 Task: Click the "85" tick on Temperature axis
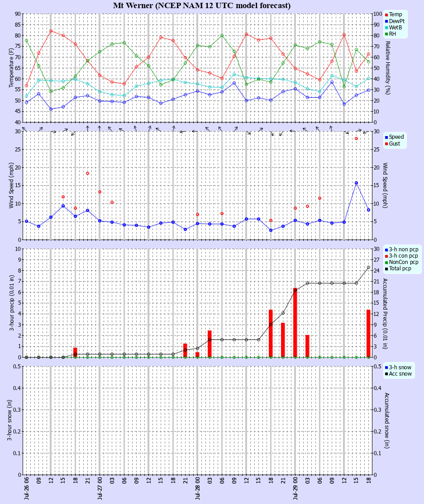click(x=18, y=25)
